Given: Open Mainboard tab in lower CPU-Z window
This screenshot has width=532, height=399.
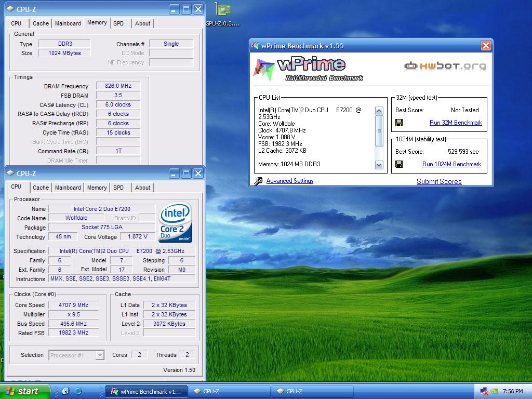Looking at the screenshot, I should [68, 188].
